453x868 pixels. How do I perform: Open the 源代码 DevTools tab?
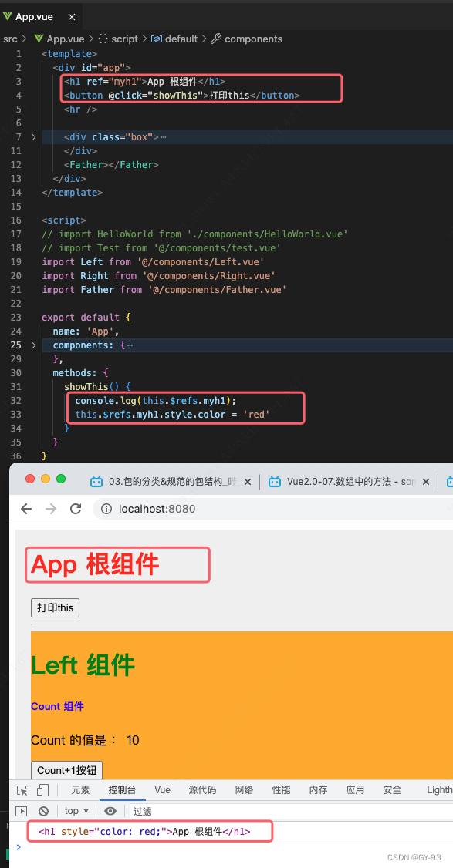click(x=202, y=790)
